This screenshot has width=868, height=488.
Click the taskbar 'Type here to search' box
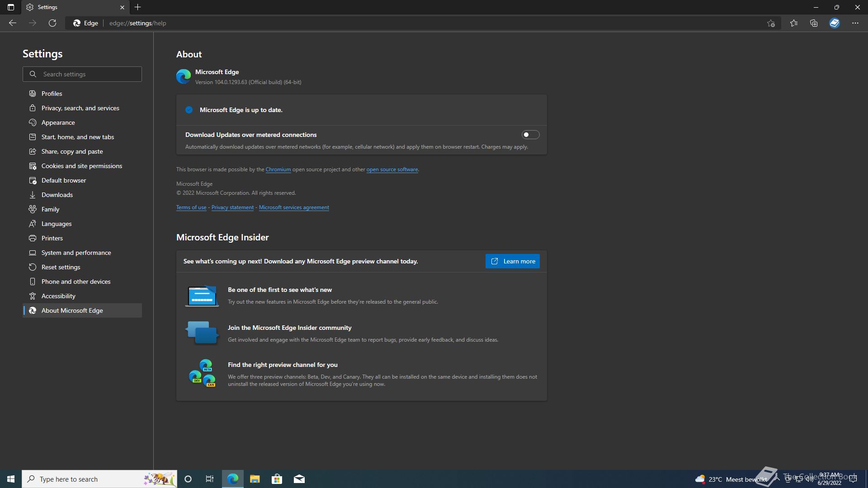point(99,479)
